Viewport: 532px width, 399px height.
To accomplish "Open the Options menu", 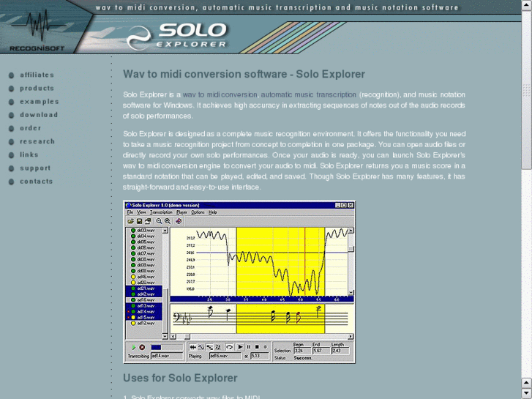I will click(x=198, y=212).
